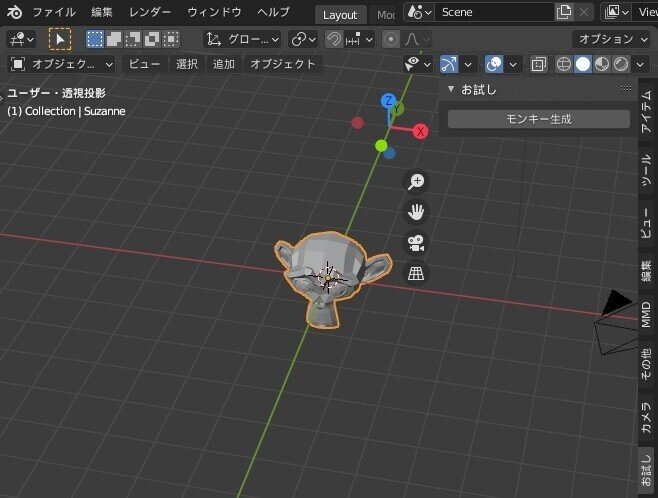Click the Z axis gizmo handle
Screen dimensions: 658x498
389,101
